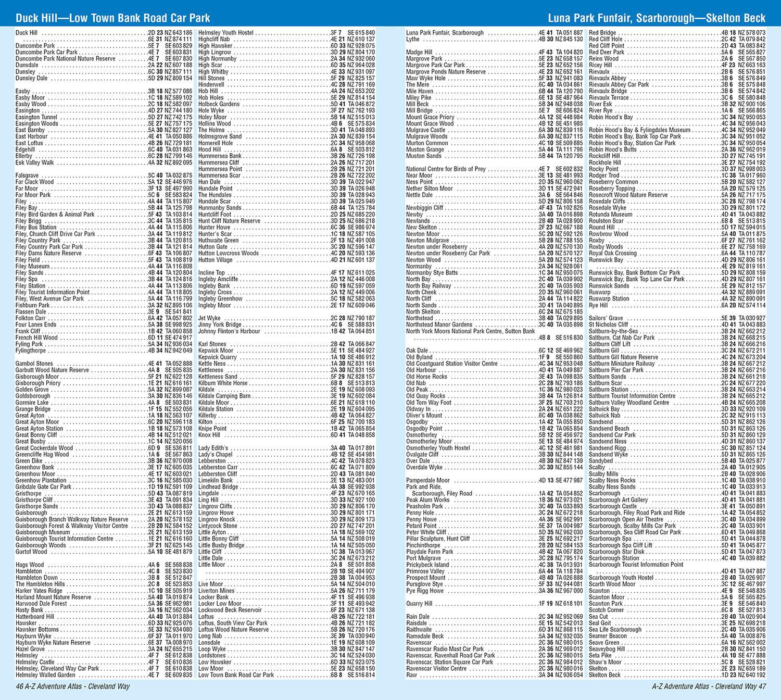Click footer 'A-Z Adventure Atlas - Cleveland Way 47'

709,686
